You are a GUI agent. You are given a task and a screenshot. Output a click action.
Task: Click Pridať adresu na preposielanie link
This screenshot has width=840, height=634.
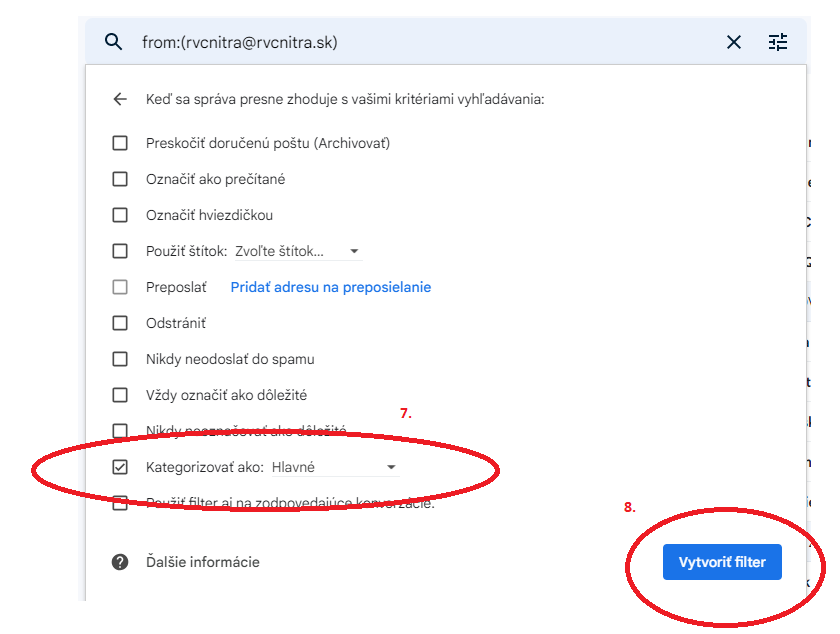[331, 287]
